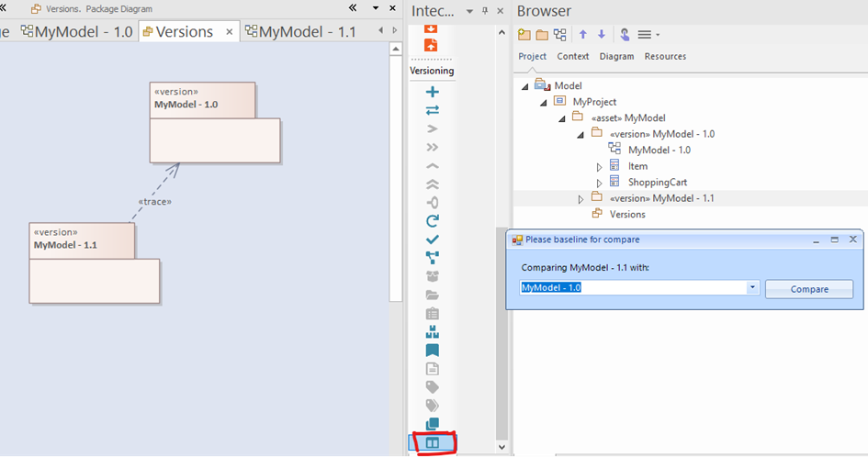Click the clipboard list icon under Versioning
868x457 pixels.
pyautogui.click(x=433, y=313)
